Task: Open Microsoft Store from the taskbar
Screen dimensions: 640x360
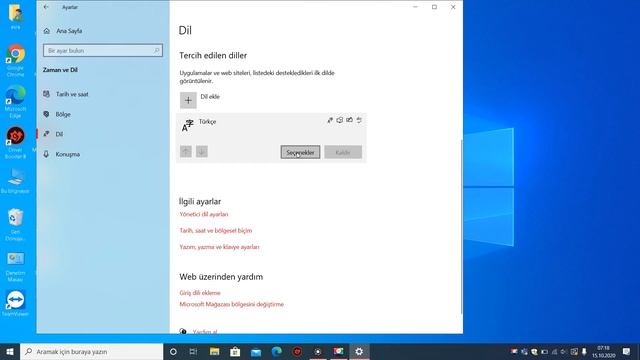Action: click(x=235, y=351)
